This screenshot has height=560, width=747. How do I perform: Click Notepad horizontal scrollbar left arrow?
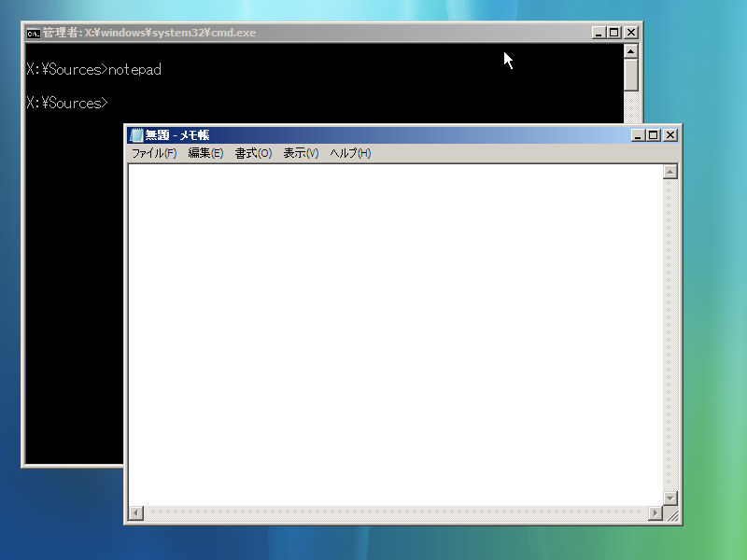136,513
